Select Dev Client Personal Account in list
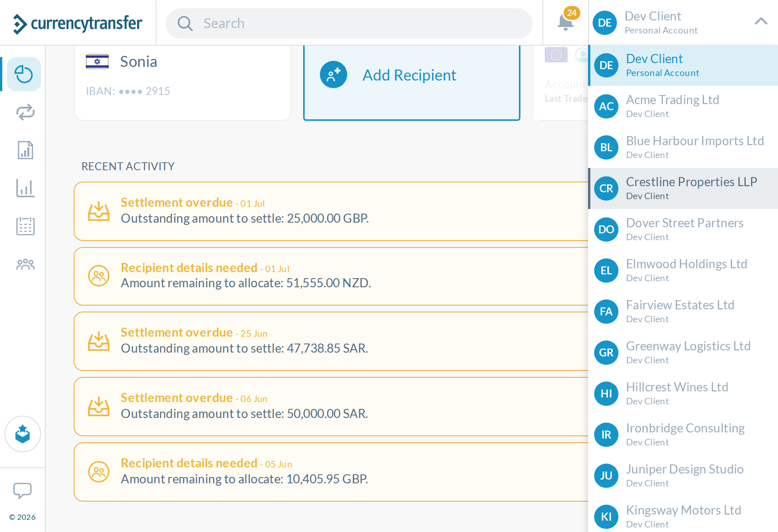The height and width of the screenshot is (532, 778). point(683,65)
